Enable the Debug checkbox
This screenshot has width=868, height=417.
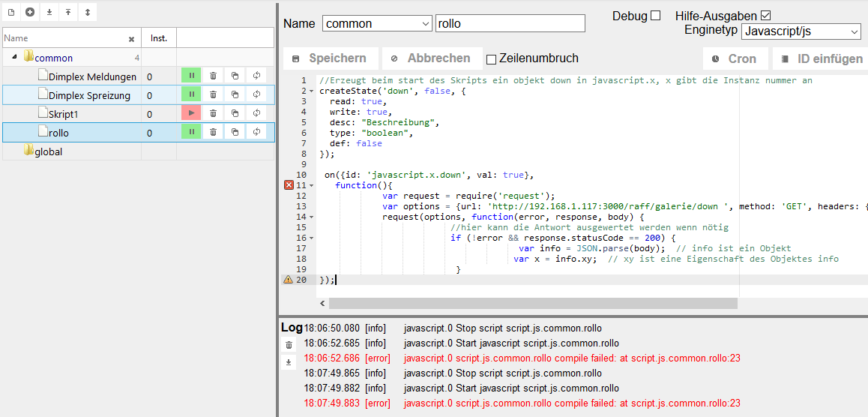click(x=656, y=15)
